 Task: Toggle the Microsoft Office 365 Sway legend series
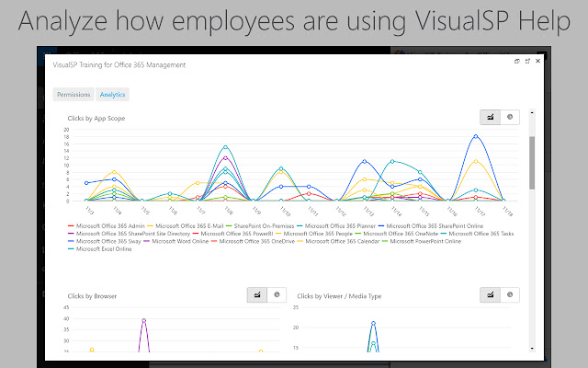(104, 241)
